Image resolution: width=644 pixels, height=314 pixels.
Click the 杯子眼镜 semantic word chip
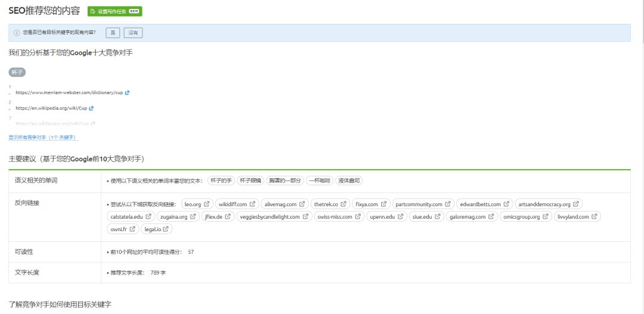250,181
